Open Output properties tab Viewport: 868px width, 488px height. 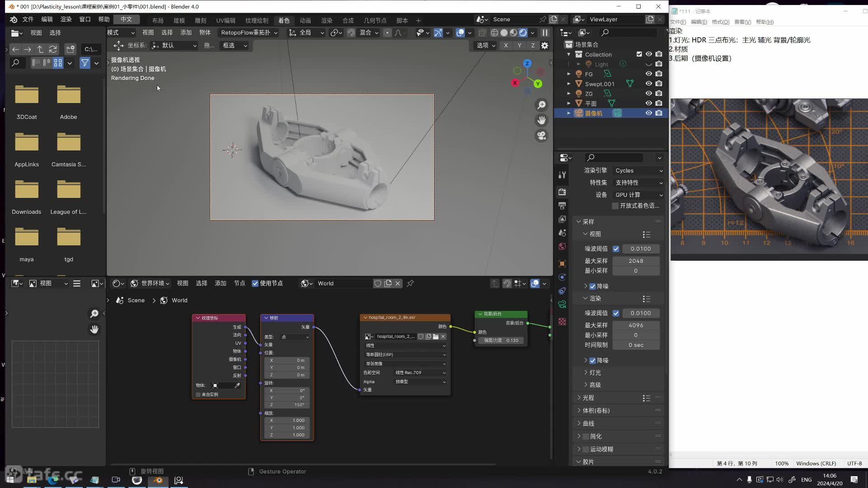562,206
